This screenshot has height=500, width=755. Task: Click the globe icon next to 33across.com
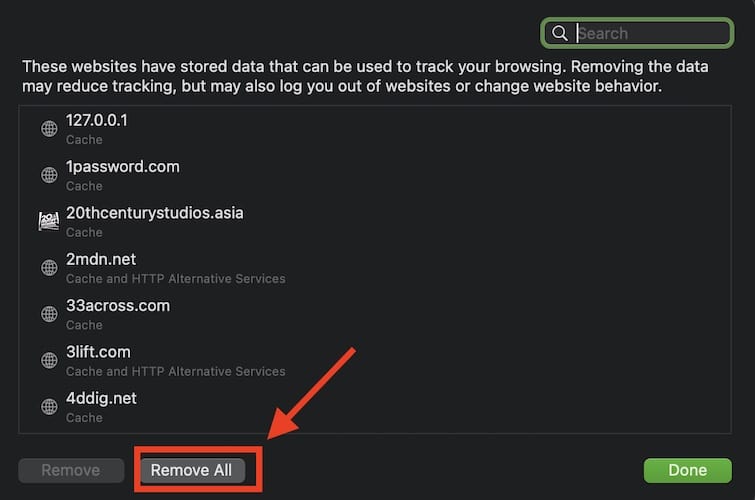tap(49, 314)
